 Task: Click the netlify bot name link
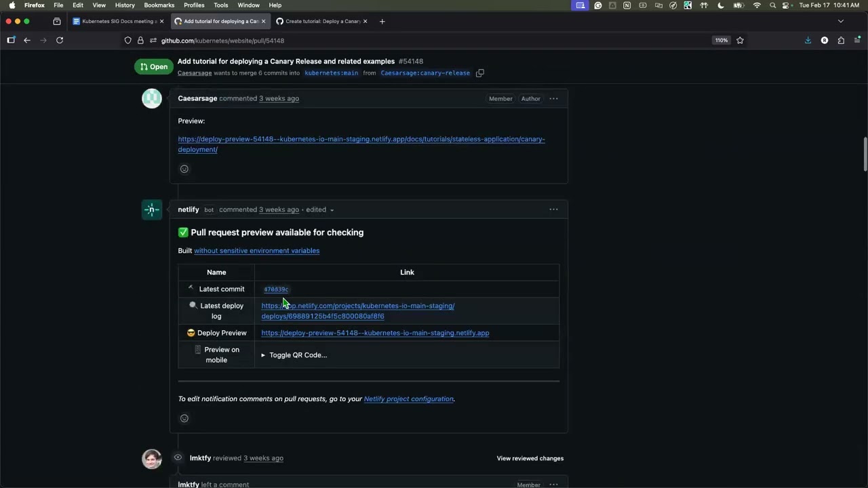[189, 209]
